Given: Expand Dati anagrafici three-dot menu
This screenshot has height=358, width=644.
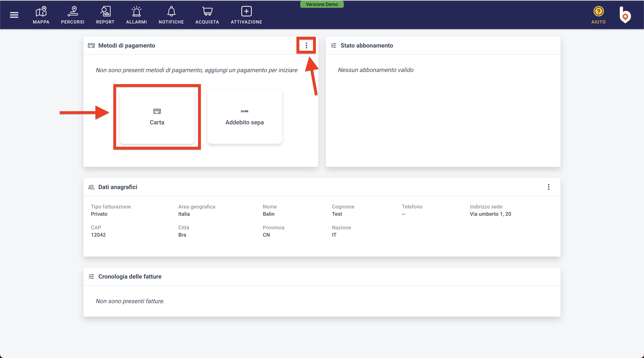Looking at the screenshot, I should [549, 187].
